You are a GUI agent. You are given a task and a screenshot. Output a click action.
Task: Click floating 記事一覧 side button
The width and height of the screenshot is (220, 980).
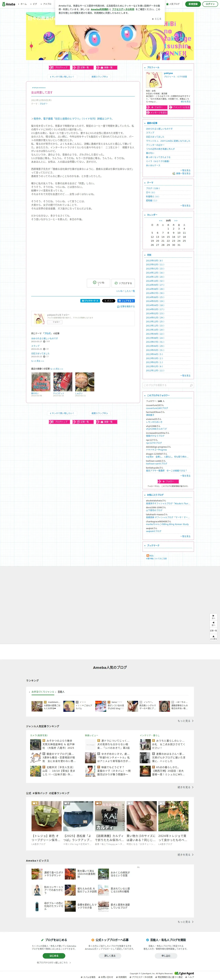tap(213, 630)
